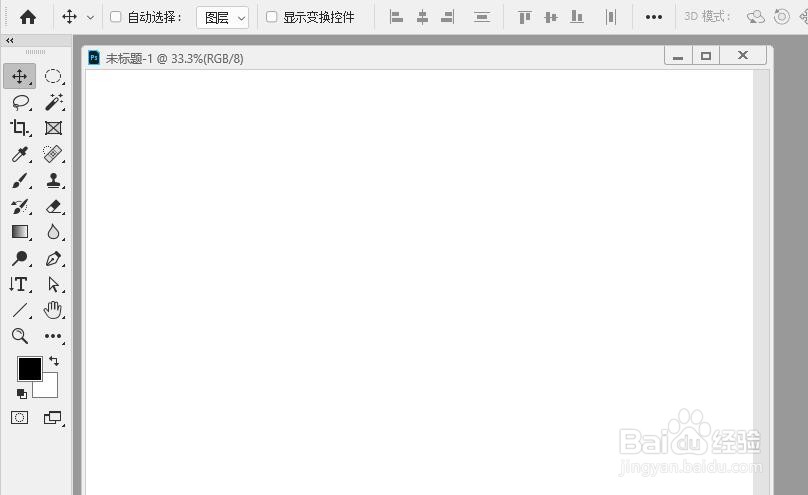This screenshot has width=808, height=495.
Task: Click the toolbox drag grip handle
Action: [x=36, y=52]
